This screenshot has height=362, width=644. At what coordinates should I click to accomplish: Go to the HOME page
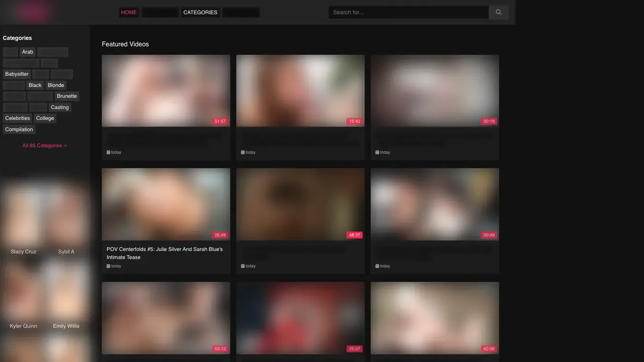[x=129, y=12]
